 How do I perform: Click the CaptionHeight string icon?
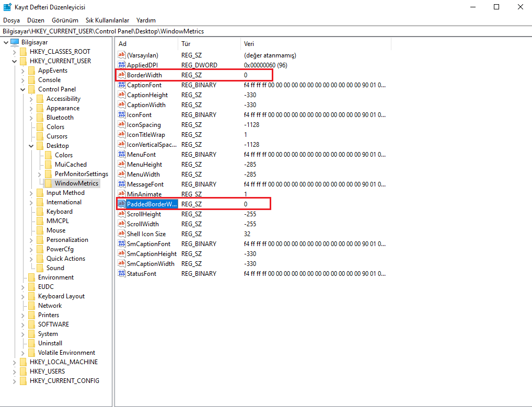pos(121,95)
